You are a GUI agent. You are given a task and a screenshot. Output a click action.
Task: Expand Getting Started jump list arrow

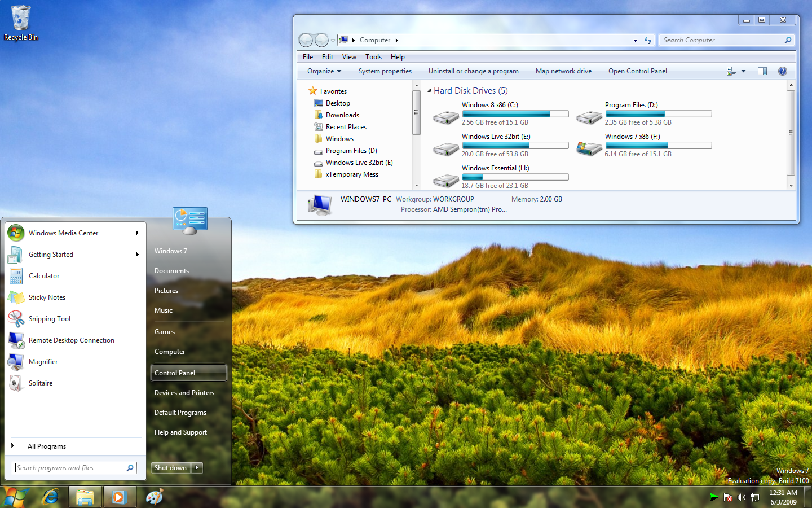(x=137, y=255)
